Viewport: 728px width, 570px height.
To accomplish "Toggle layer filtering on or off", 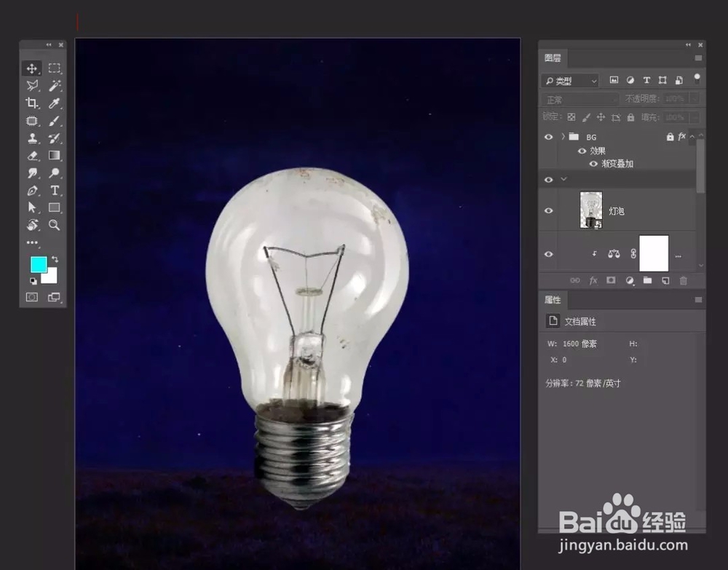I will tap(697, 78).
